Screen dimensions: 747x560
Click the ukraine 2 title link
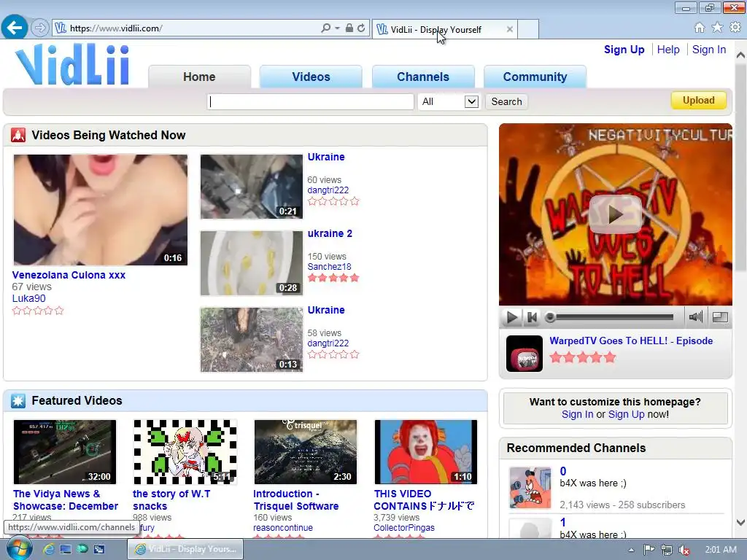point(330,234)
